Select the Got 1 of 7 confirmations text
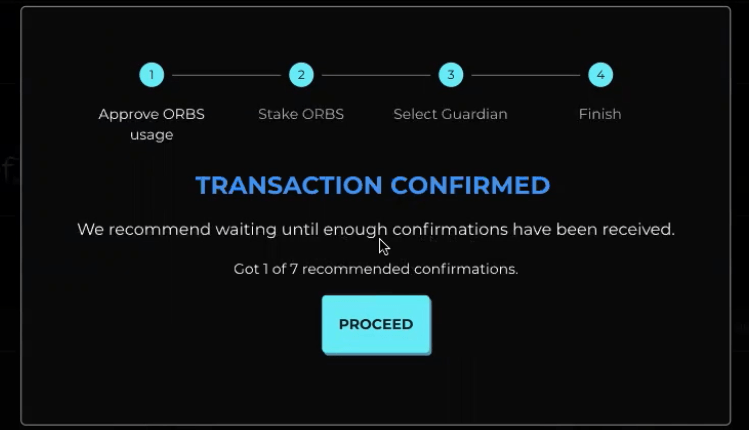The height and width of the screenshot is (430, 749). click(x=376, y=269)
